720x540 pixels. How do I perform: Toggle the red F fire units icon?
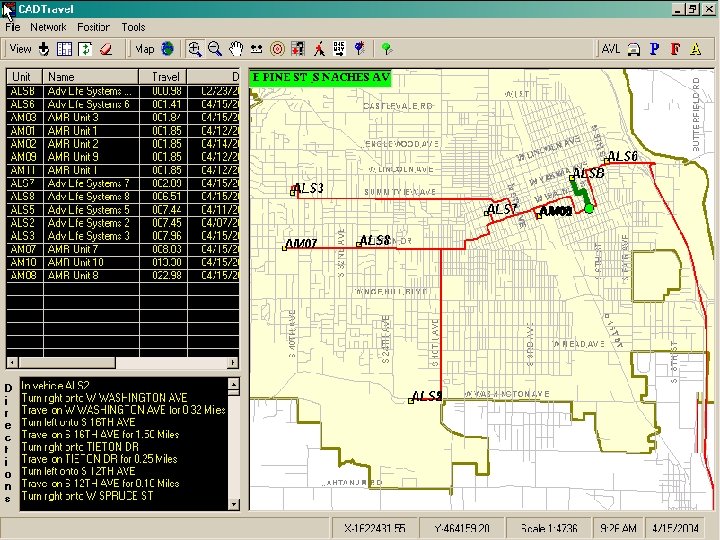click(675, 49)
